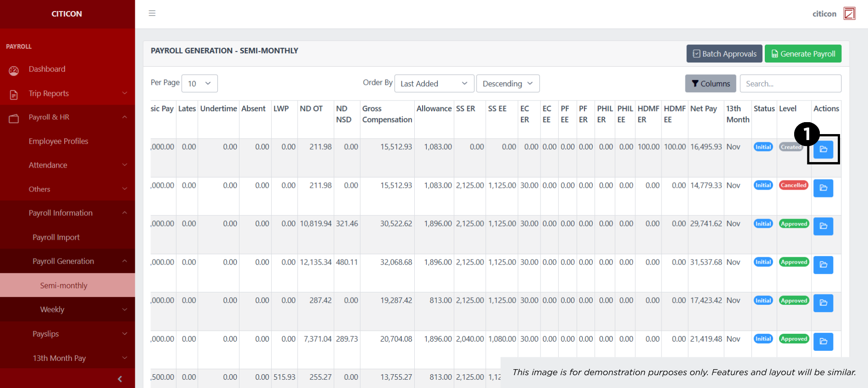Open folder action for last visible Approved row
The height and width of the screenshot is (388, 868).
pos(823,341)
